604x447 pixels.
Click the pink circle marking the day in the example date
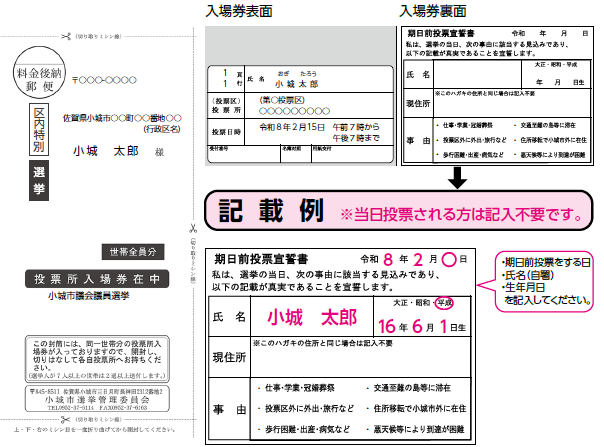[x=449, y=259]
